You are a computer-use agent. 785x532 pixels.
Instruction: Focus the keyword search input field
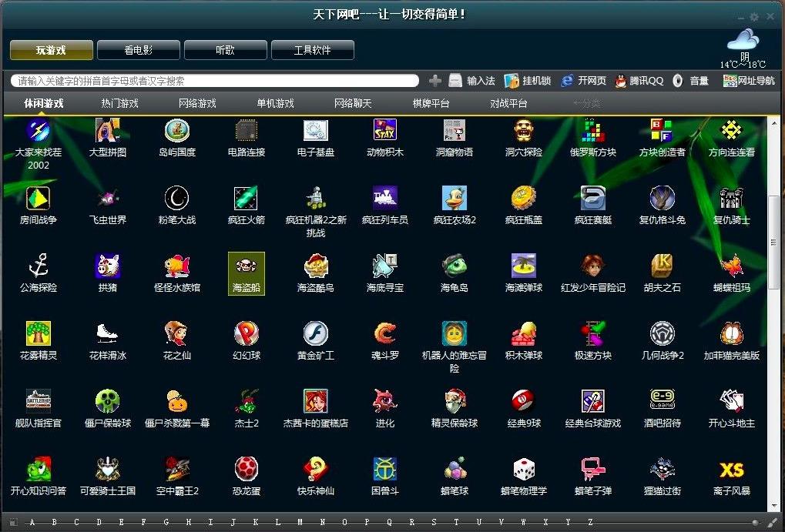click(215, 81)
